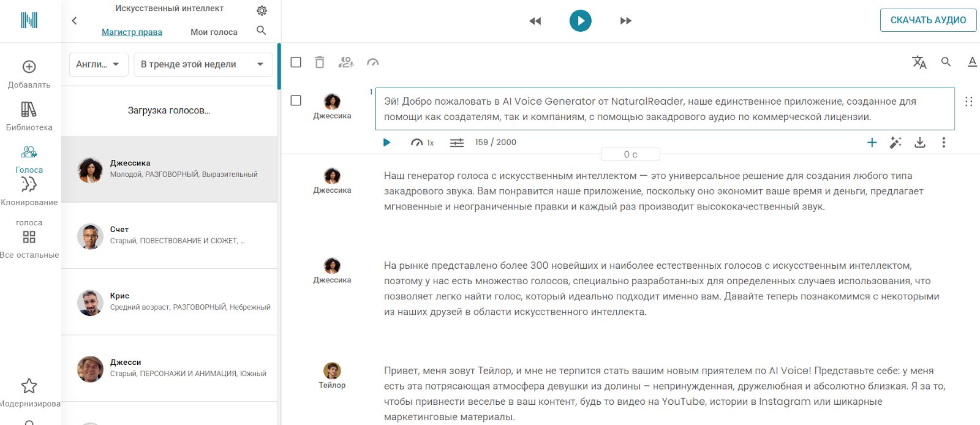Viewport: 980px width, 425px height.
Task: Add a new paragraph with plus icon
Action: tap(872, 143)
